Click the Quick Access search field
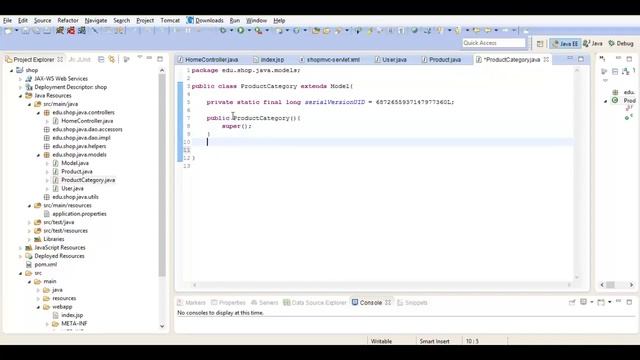This screenshot has width=640, height=360. coord(494,43)
